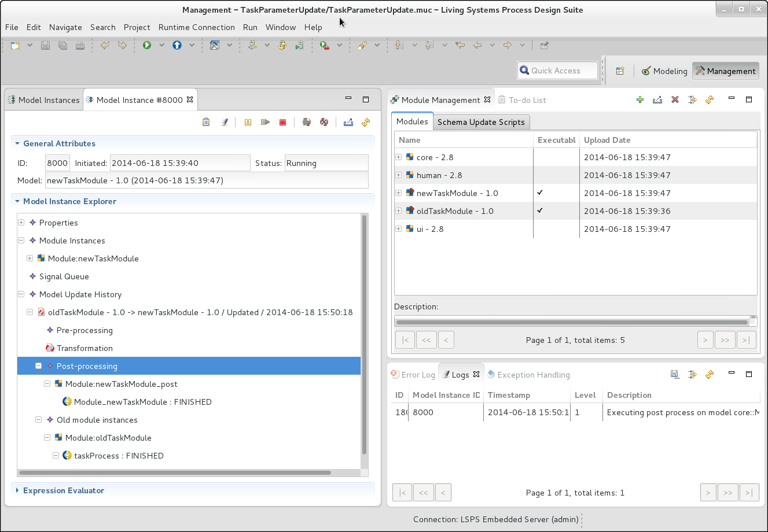Click the filter icon in the Logs toolbar
Viewport: 768px width, 532px height.
692,374
